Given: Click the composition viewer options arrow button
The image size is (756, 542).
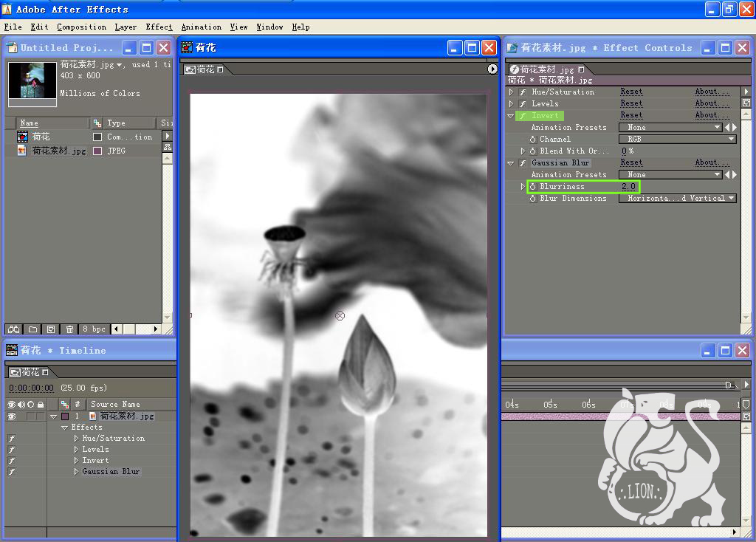Looking at the screenshot, I should click(x=493, y=69).
